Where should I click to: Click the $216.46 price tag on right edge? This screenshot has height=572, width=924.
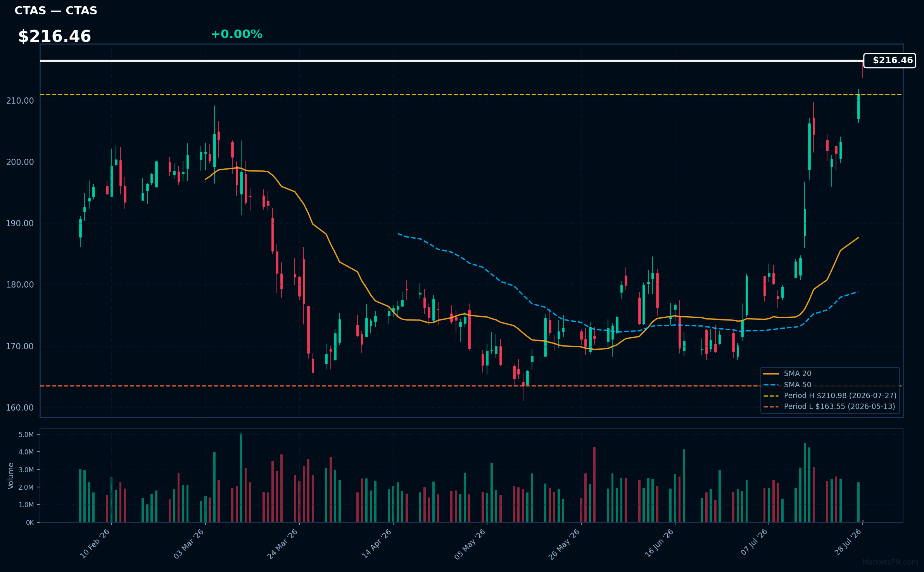(x=889, y=61)
